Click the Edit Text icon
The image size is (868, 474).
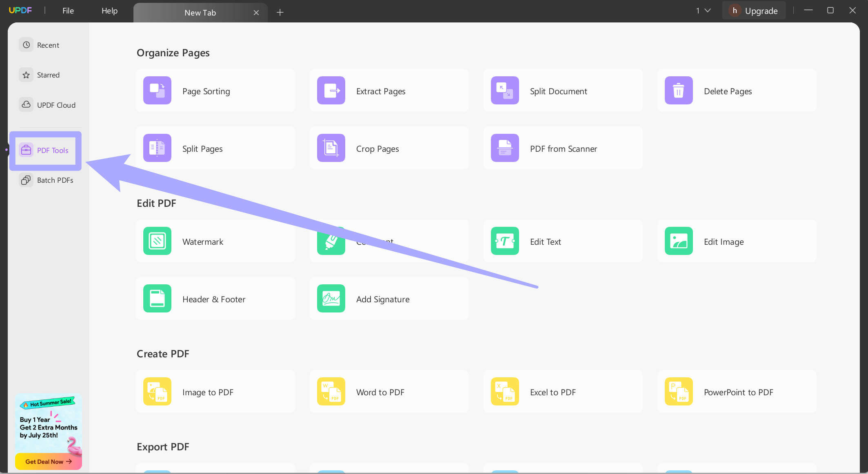coord(505,241)
